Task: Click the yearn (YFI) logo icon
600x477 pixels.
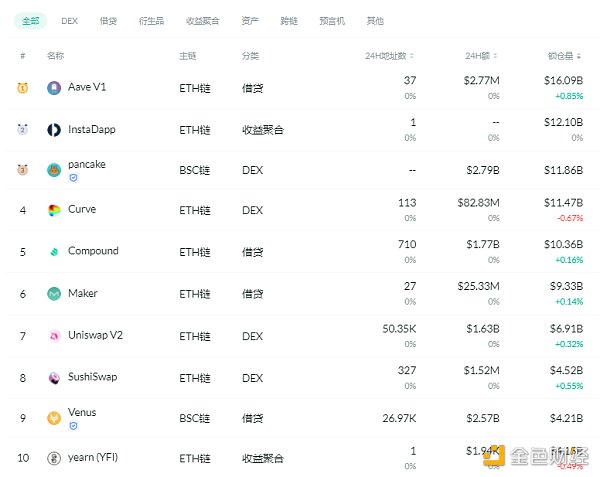Action: [54, 458]
